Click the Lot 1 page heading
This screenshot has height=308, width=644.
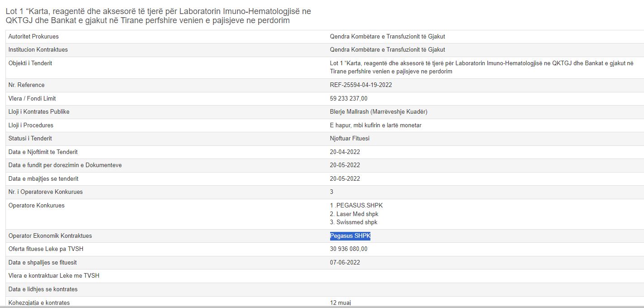(158, 16)
